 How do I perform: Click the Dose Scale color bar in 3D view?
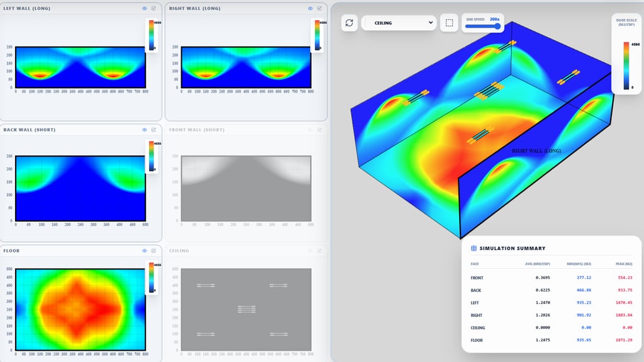point(626,65)
